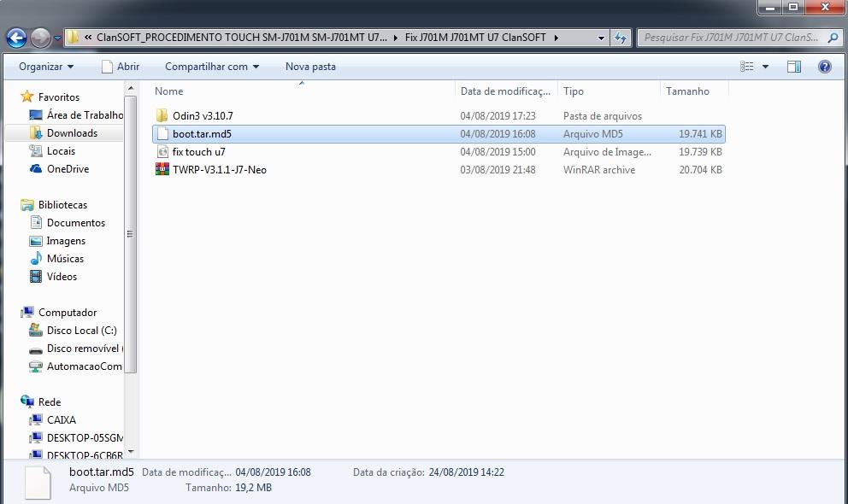This screenshot has height=504, width=848.
Task: Click the file name fix touch u7
Action: [198, 152]
